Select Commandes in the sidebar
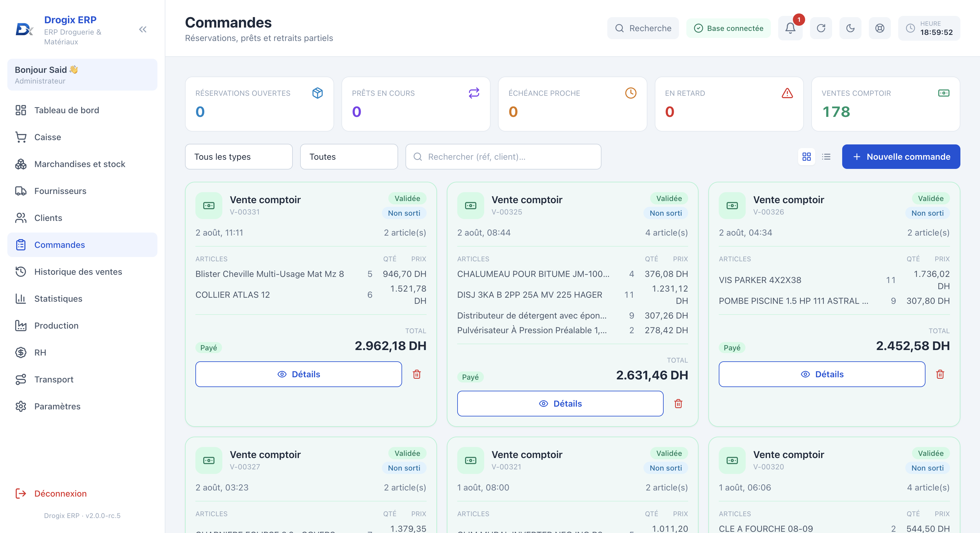 click(82, 245)
